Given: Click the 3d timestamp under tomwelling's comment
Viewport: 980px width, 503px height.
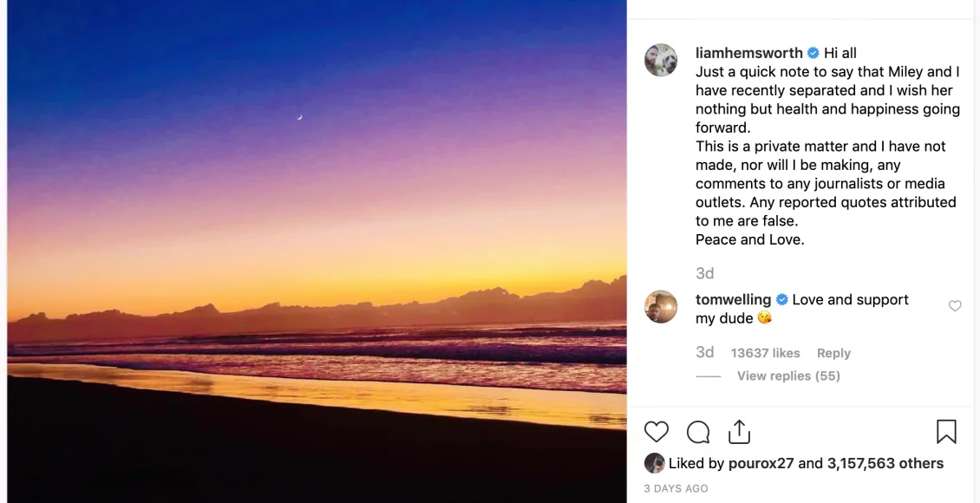Looking at the screenshot, I should pos(704,352).
